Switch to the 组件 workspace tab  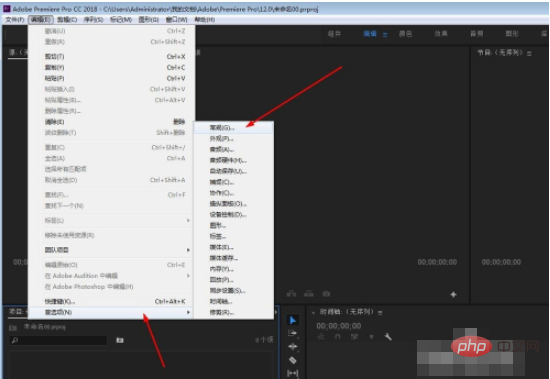334,34
